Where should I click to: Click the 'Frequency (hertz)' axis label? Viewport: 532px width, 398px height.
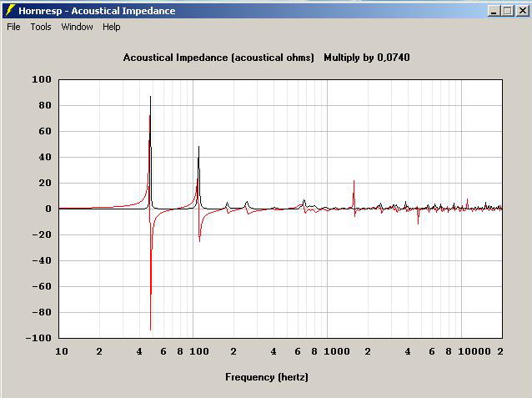(267, 377)
